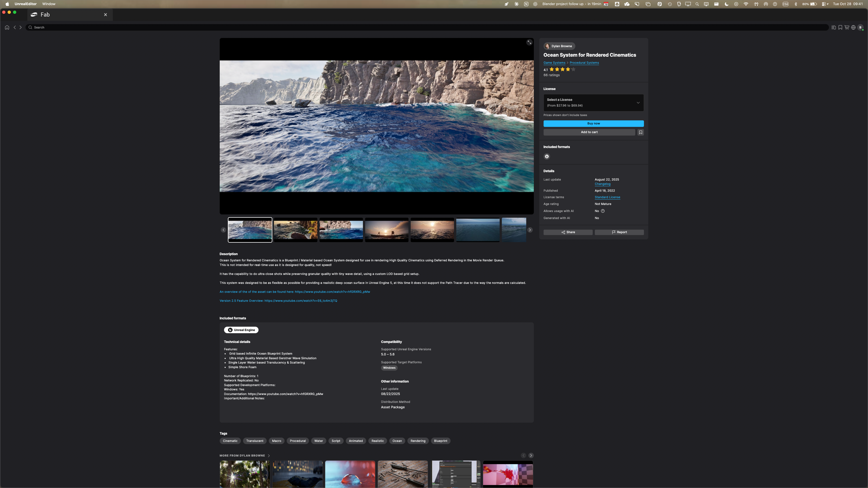The width and height of the screenshot is (868, 488).
Task: Filter by Script tag
Action: click(336, 441)
